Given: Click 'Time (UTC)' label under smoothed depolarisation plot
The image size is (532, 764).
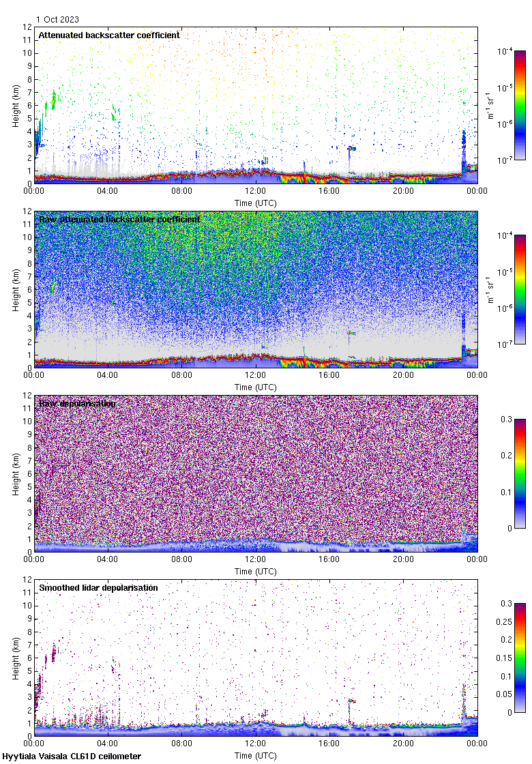Looking at the screenshot, I should (255, 756).
